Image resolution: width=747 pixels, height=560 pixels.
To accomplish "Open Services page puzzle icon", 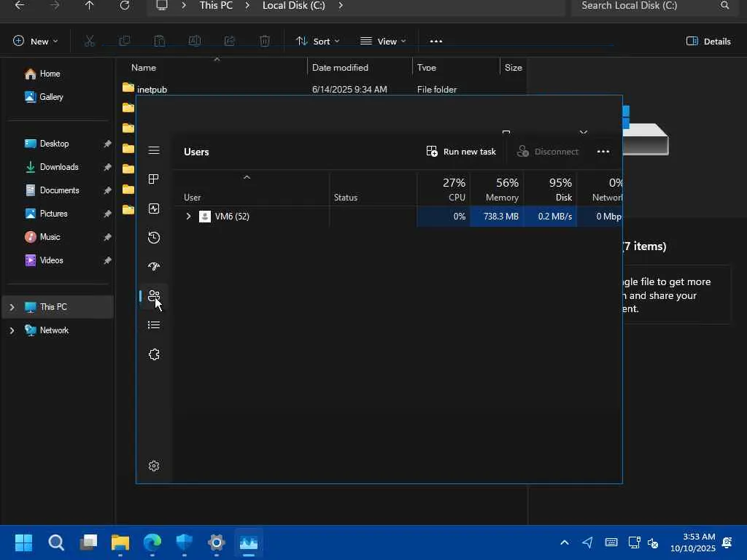I will [x=154, y=354].
